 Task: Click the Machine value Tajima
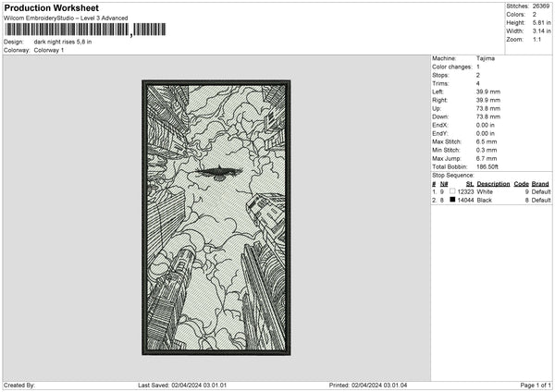pyautogui.click(x=486, y=58)
